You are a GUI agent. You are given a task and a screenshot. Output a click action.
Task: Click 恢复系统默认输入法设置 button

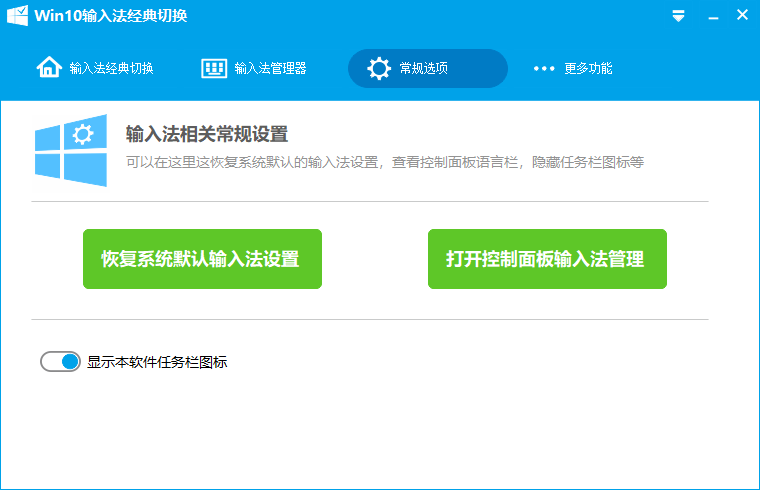[202, 259]
